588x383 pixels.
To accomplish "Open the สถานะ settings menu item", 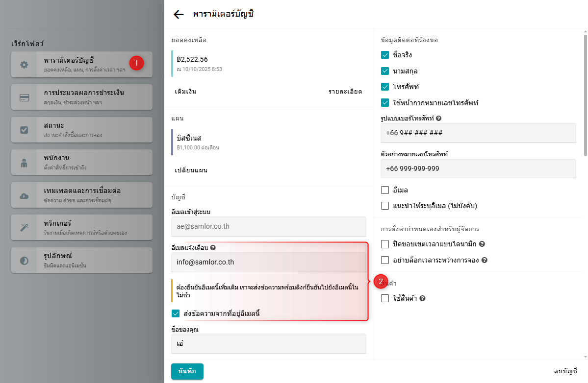I will click(x=82, y=130).
